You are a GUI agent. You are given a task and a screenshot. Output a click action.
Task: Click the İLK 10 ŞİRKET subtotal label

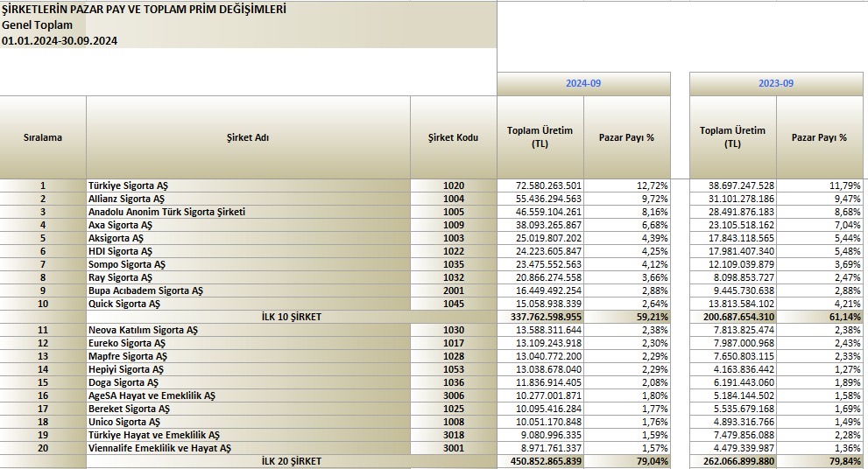click(291, 318)
